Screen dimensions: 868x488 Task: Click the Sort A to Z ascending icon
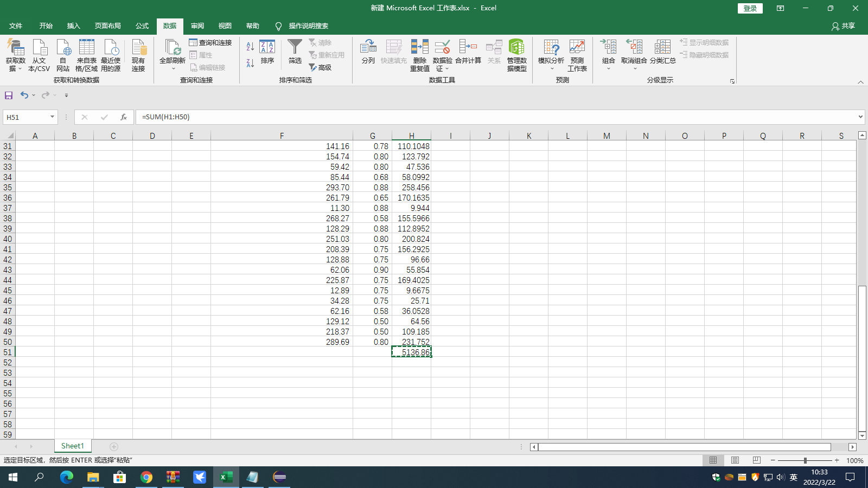pyautogui.click(x=250, y=47)
